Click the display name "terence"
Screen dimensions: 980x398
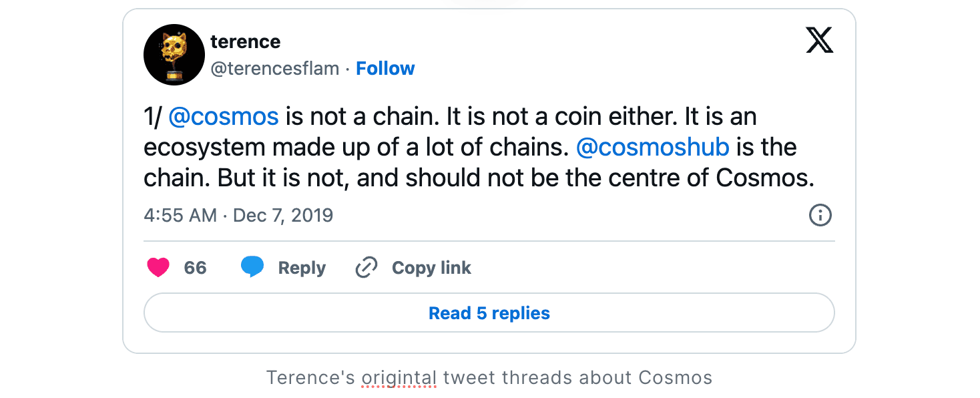[245, 41]
